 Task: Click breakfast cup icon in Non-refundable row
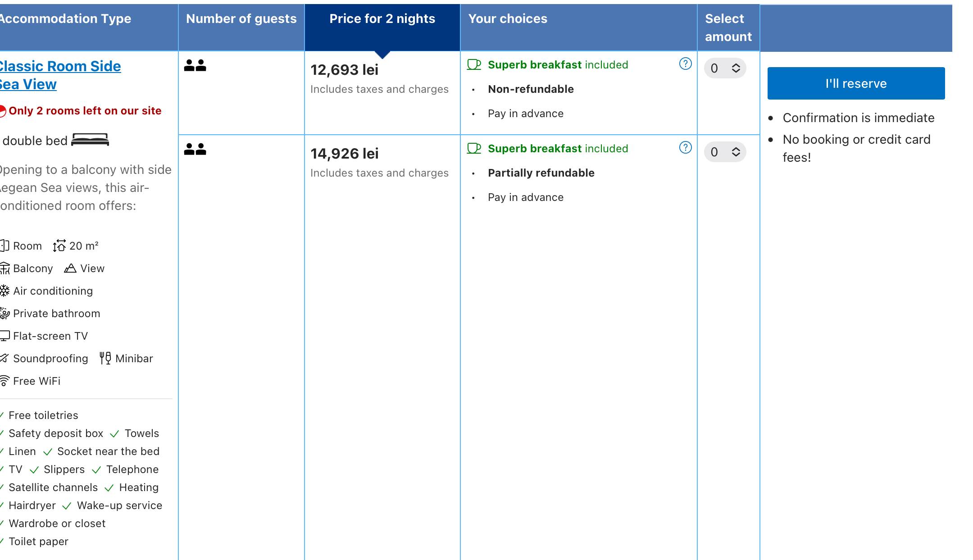click(x=474, y=65)
